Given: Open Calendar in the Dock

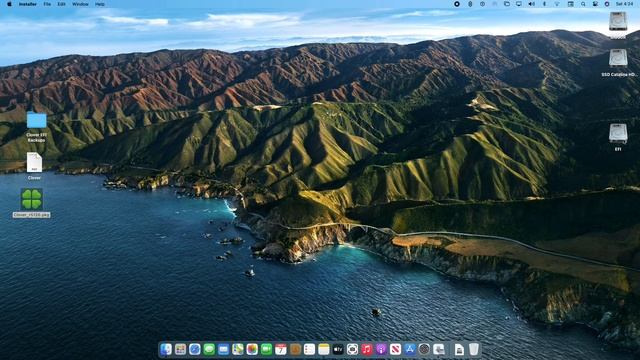Looking at the screenshot, I should [x=281, y=349].
